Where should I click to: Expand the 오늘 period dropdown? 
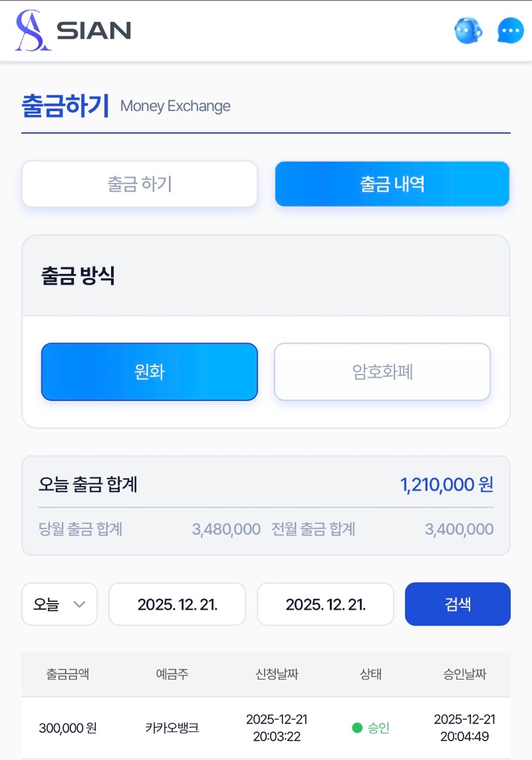pyautogui.click(x=59, y=604)
